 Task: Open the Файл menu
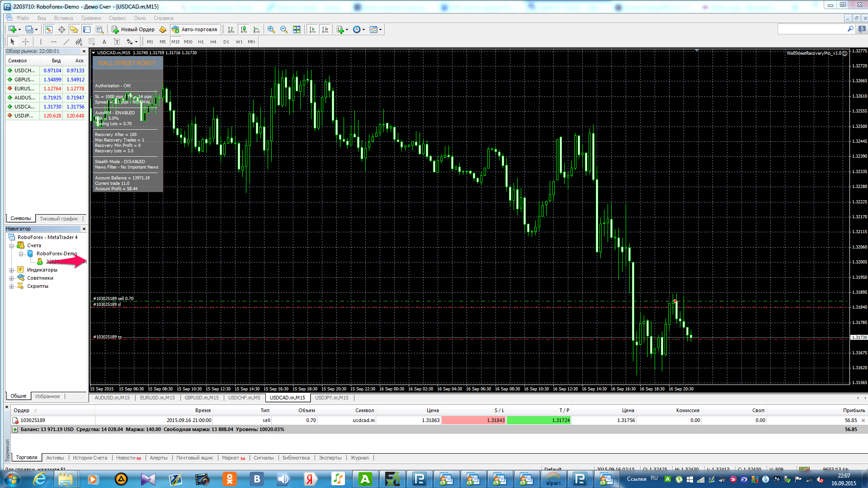click(23, 18)
